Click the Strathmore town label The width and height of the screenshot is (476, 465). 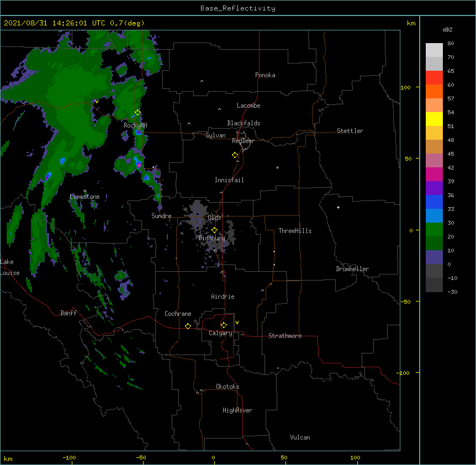click(285, 336)
